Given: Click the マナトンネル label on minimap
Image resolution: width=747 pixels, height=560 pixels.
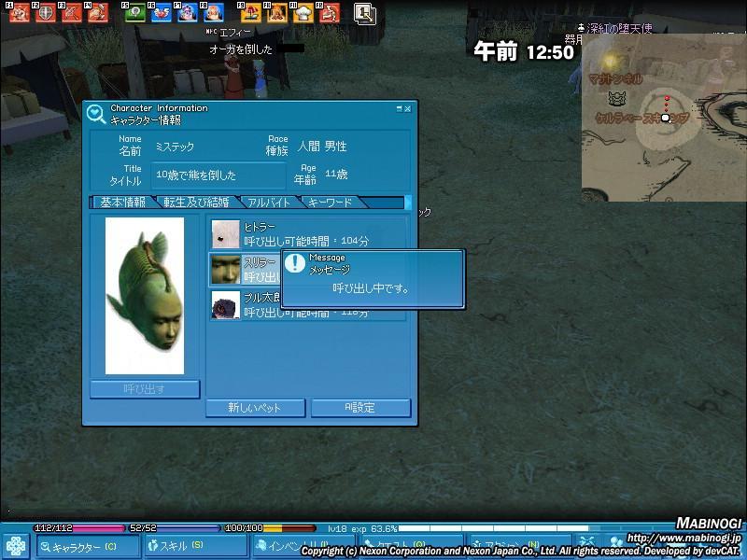Looking at the screenshot, I should 615,78.
